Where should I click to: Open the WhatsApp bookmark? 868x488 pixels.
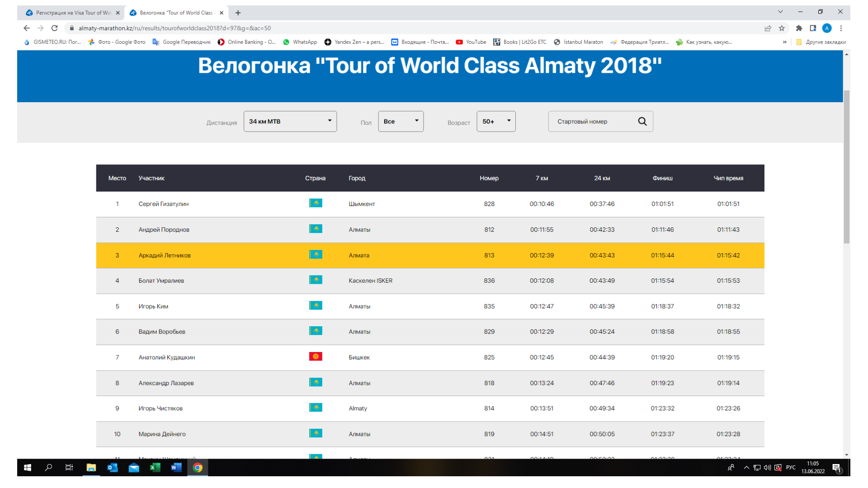click(300, 42)
